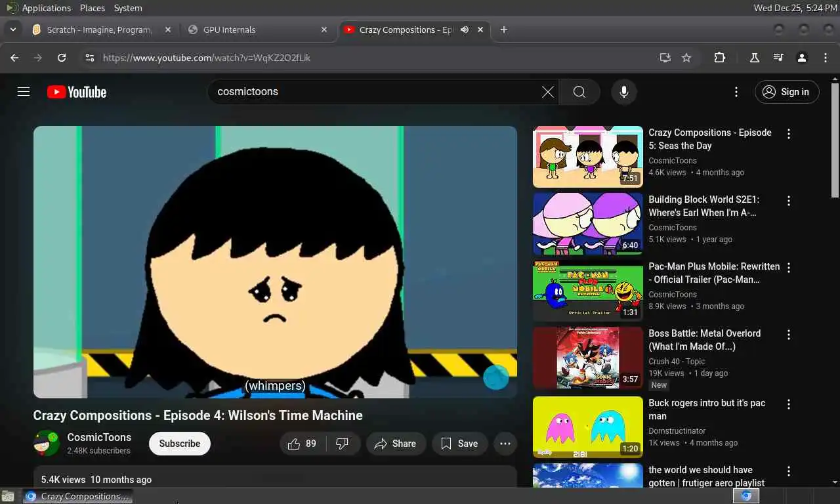Click the magnifier search button
This screenshot has width=840, height=504.
[x=579, y=92]
